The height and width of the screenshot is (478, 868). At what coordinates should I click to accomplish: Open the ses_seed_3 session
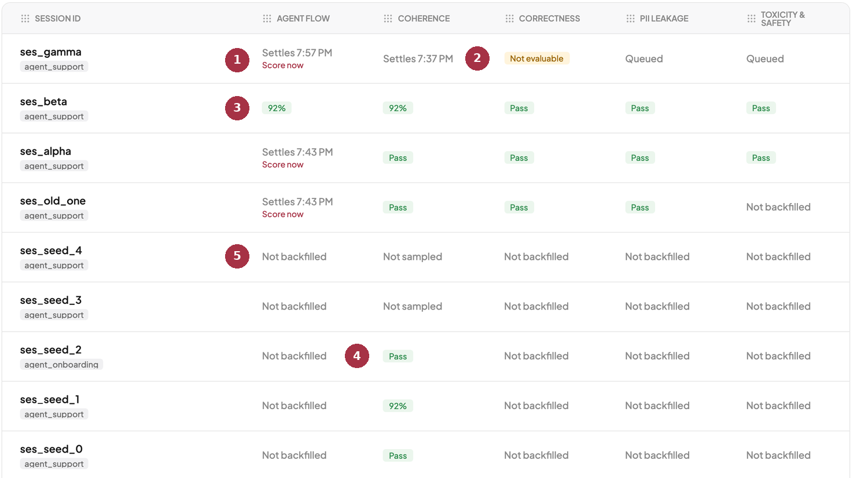click(51, 300)
